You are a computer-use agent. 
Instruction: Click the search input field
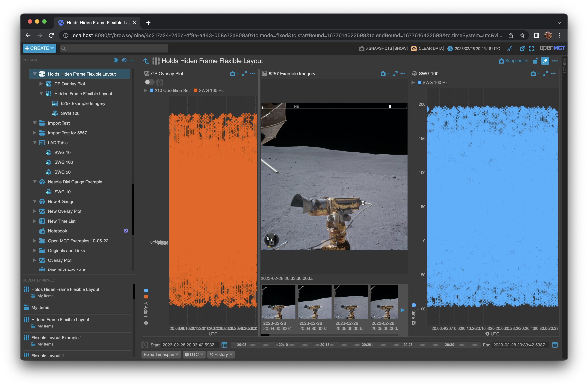[114, 48]
